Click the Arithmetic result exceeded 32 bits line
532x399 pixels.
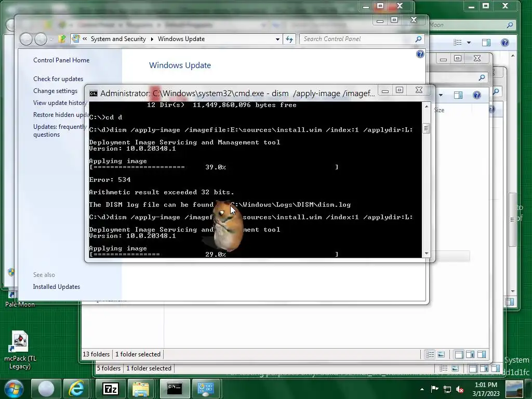coord(162,192)
